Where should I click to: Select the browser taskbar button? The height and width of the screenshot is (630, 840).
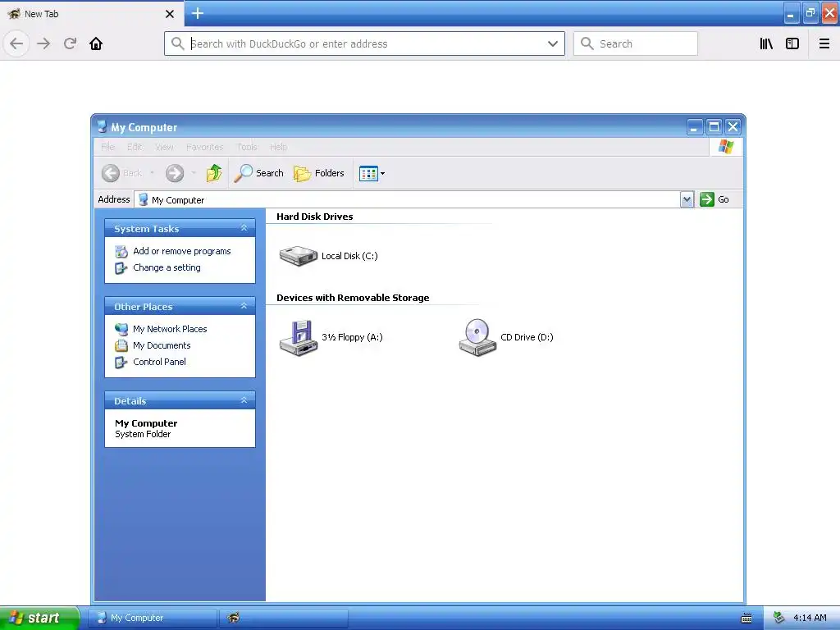point(284,618)
